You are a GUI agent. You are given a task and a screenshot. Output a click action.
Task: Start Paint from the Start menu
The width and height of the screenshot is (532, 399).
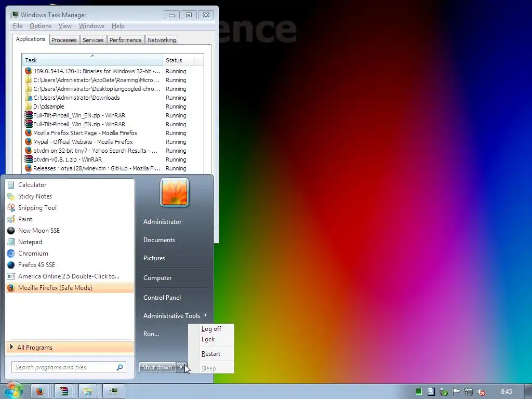pos(70,219)
